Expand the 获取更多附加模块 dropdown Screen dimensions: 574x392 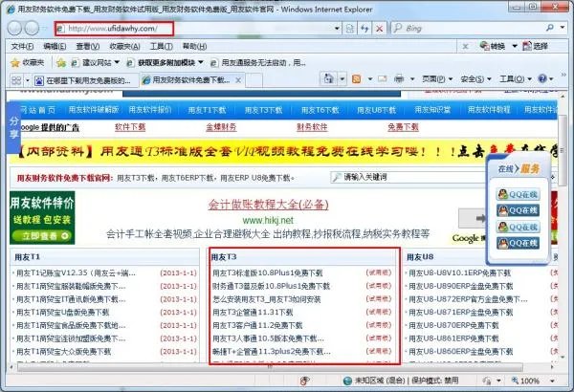click(201, 62)
